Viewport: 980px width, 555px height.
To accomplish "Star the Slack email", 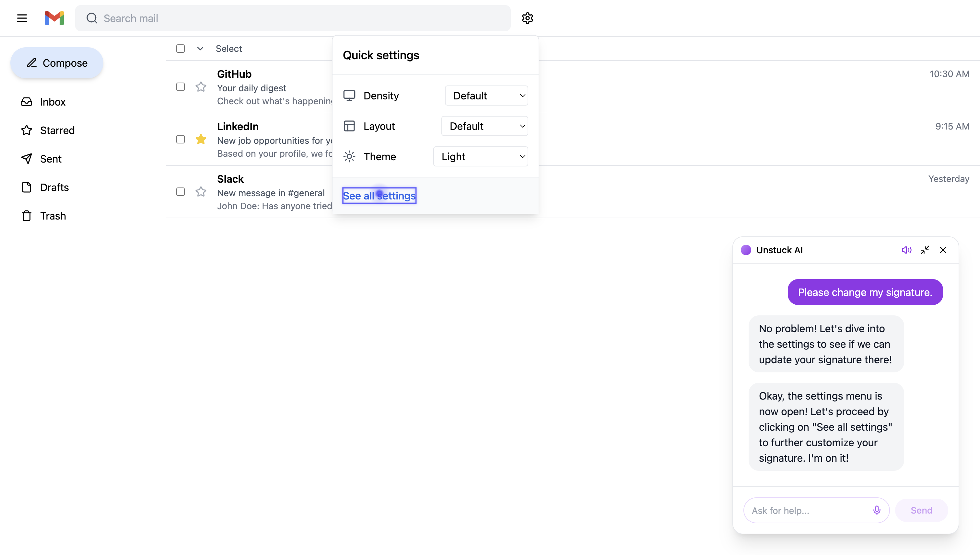I will point(201,192).
